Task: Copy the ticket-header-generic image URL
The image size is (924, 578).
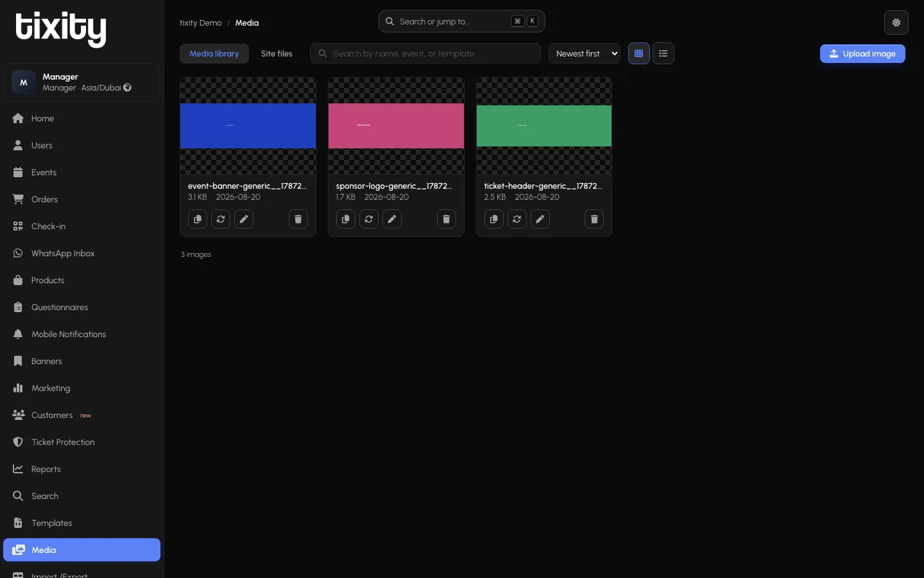Action: 494,219
